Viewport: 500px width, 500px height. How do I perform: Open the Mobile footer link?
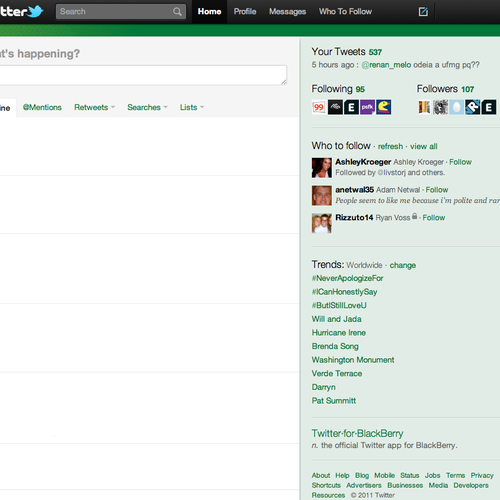click(384, 475)
